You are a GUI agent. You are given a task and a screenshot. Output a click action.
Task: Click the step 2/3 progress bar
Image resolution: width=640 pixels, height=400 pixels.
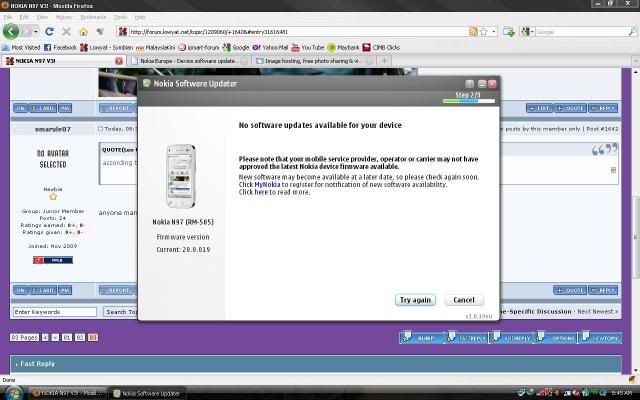(468, 100)
